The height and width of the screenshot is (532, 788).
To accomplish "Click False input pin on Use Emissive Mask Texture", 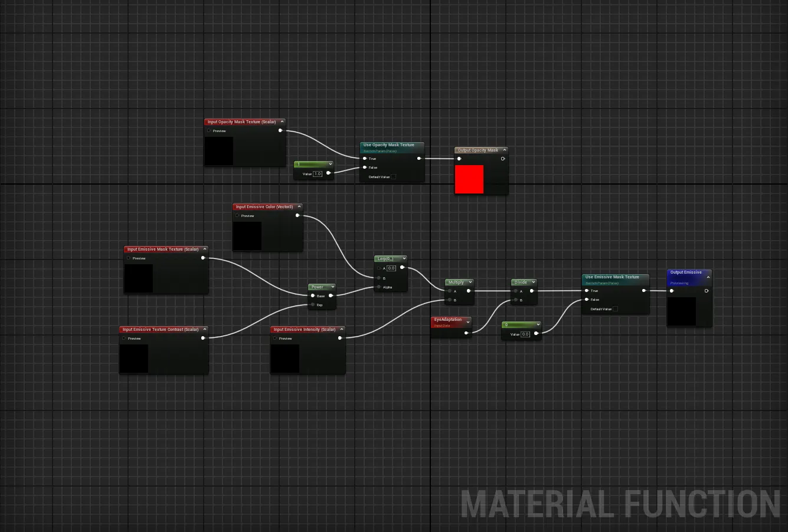I will (587, 300).
